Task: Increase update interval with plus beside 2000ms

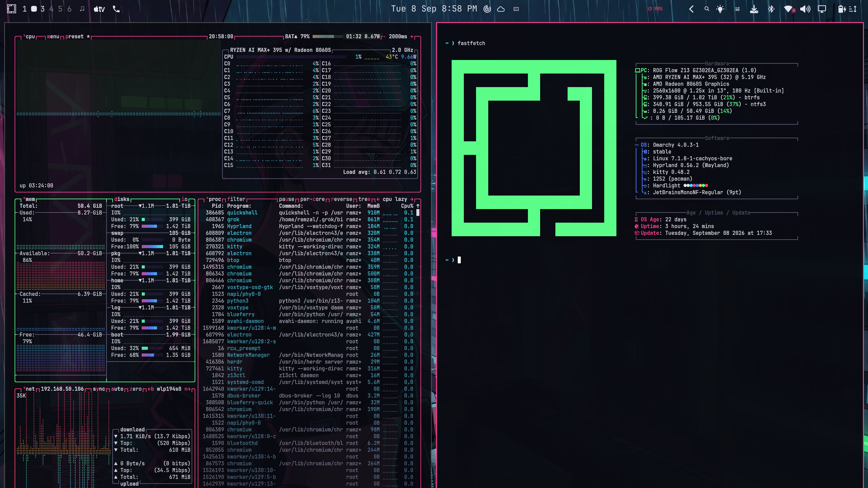Action: point(412,36)
